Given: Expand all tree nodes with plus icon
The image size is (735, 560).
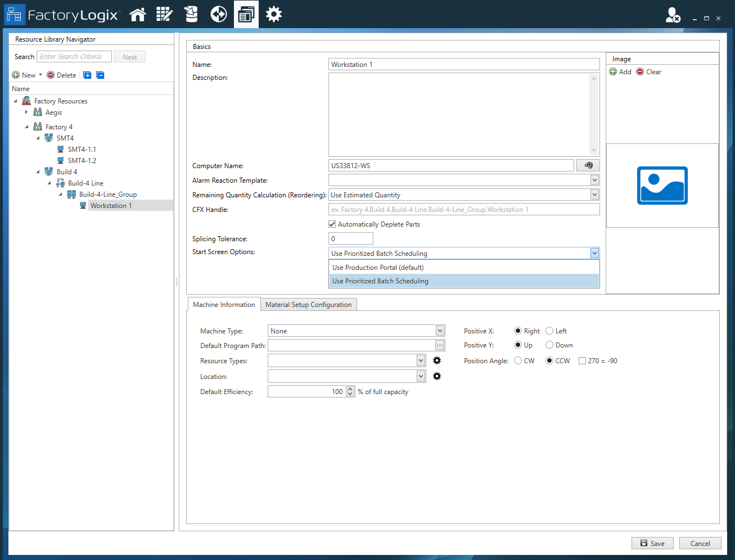Looking at the screenshot, I should (87, 75).
